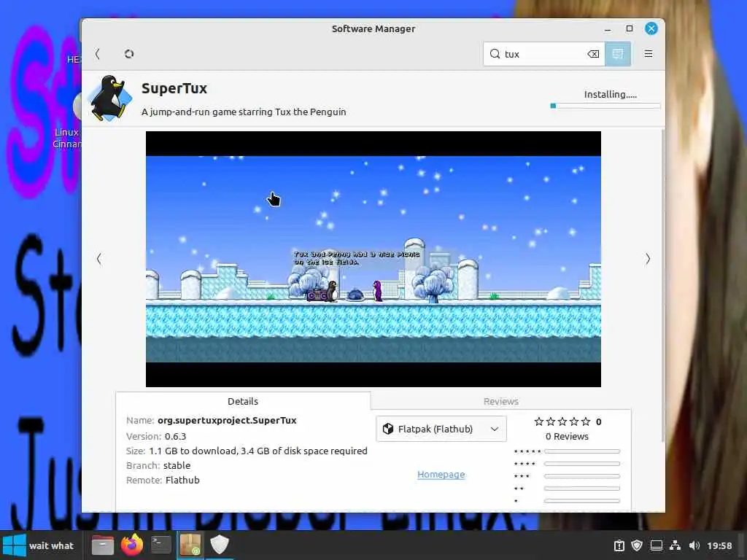Open the start menu labeled wait what
Image resolution: width=747 pixels, height=560 pixels.
click(x=39, y=545)
